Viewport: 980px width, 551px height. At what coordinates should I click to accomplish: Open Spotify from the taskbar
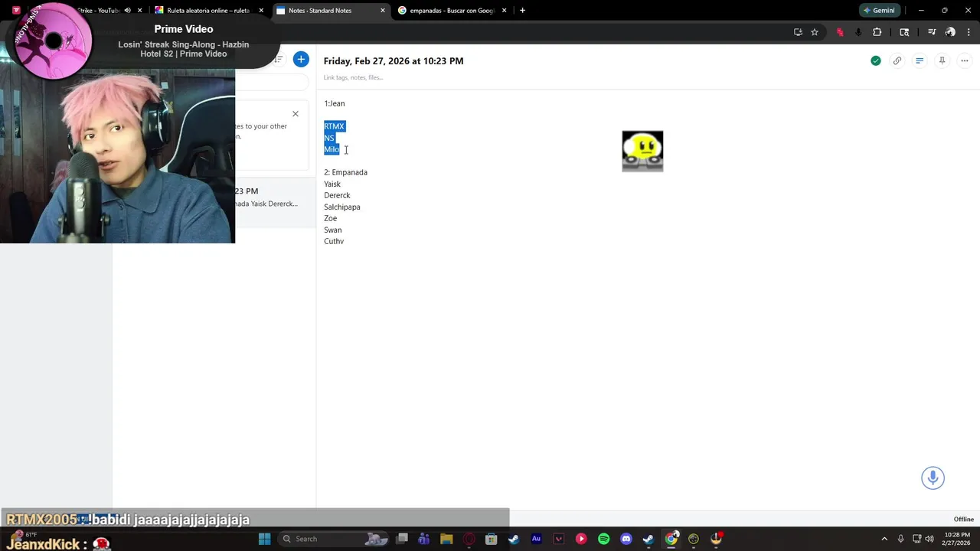coord(603,539)
